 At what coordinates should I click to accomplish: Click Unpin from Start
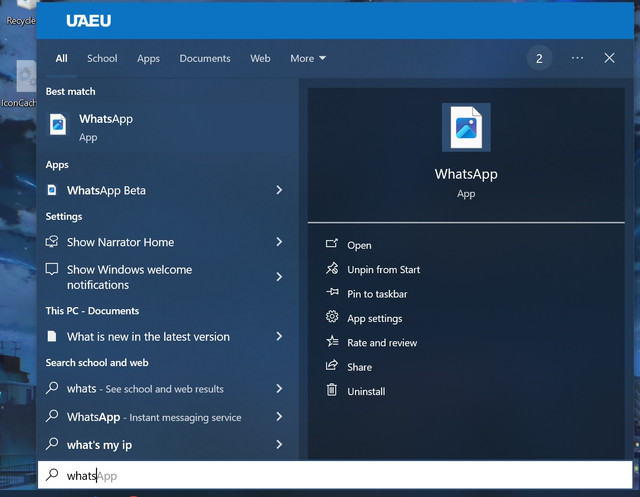click(x=383, y=270)
